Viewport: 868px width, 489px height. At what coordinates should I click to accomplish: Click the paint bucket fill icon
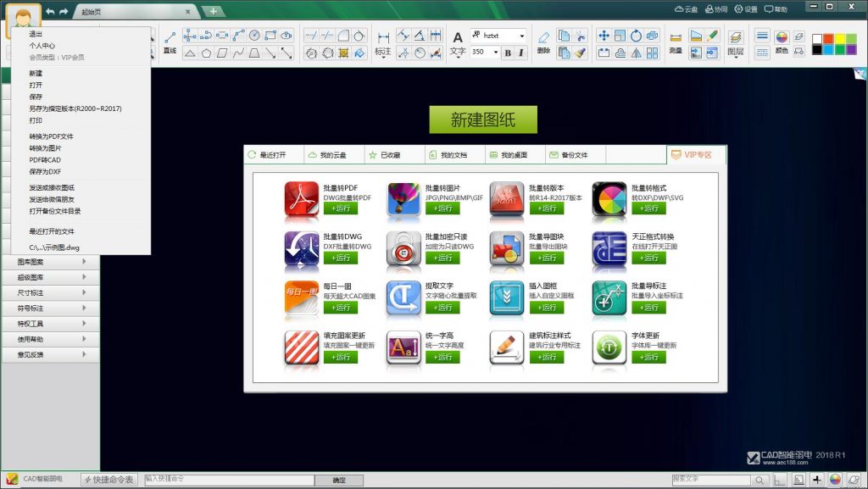coord(359,53)
